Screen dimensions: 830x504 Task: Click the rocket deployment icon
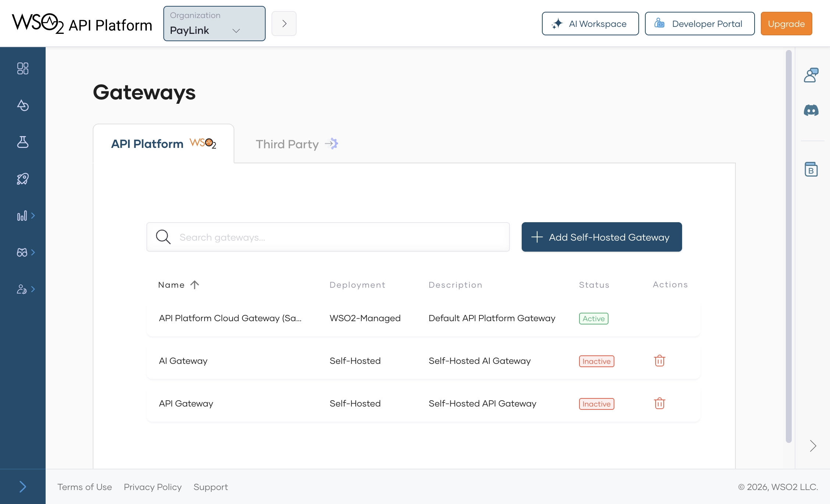(x=22, y=179)
